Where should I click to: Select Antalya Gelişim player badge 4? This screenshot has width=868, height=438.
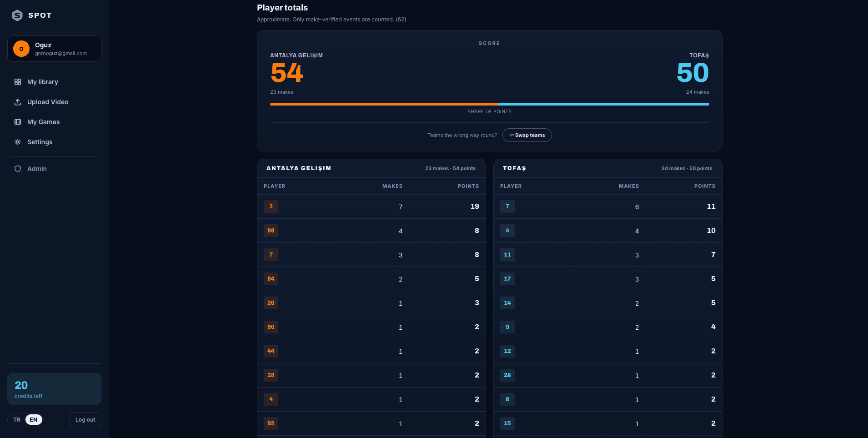tap(271, 399)
